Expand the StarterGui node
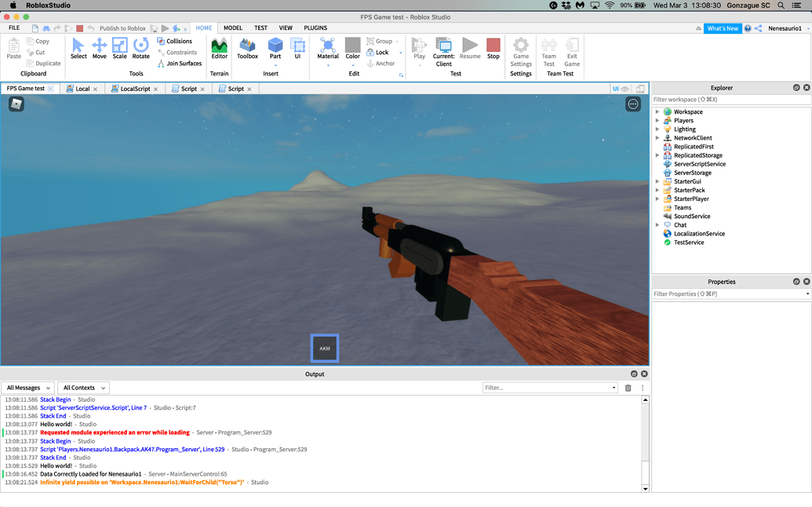812x507 pixels. 657,182
